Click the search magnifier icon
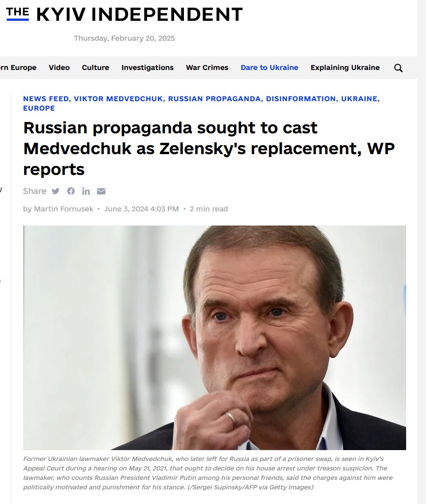 [399, 68]
